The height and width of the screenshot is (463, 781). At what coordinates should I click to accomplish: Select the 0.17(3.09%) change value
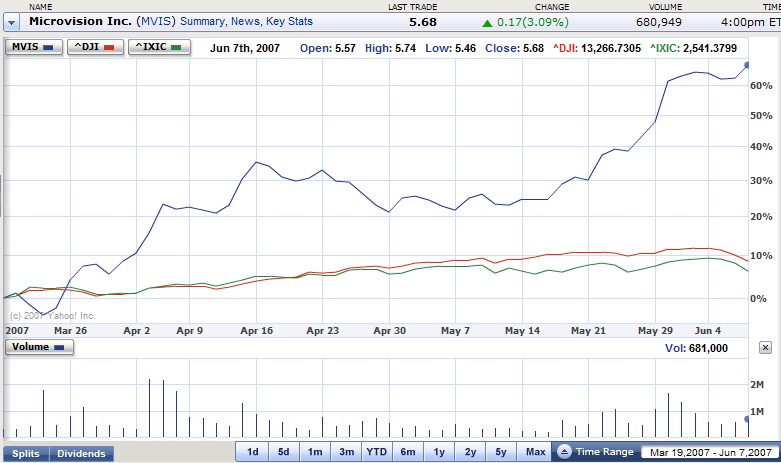click(x=532, y=22)
